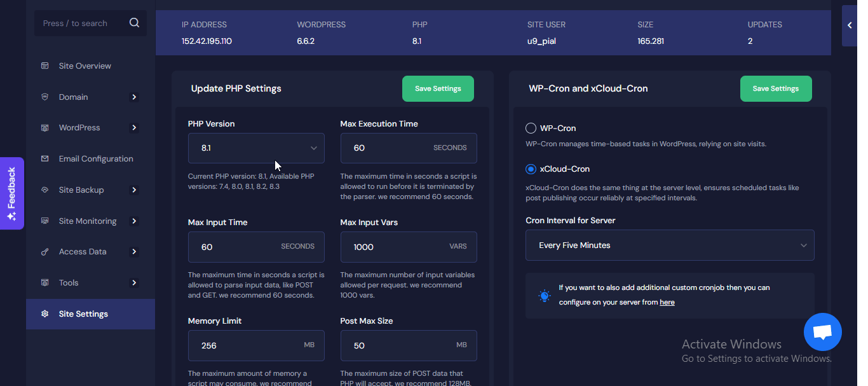This screenshot has height=386, width=868.
Task: Click the IP address 152.42.195.110
Action: click(x=207, y=41)
